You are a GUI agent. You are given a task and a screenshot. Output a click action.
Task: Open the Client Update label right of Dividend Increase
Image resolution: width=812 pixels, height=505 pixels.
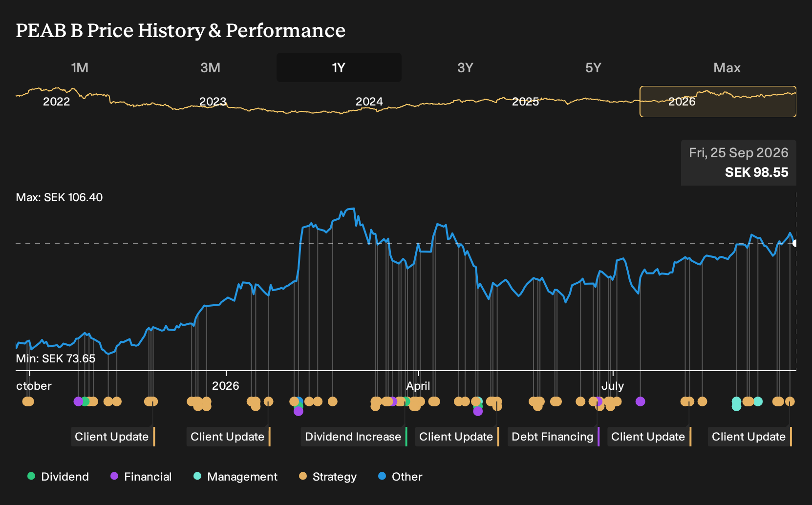(457, 437)
